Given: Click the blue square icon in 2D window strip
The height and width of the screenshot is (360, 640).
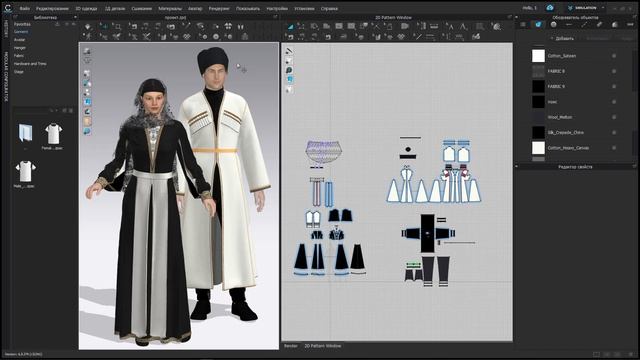Looking at the screenshot, I should pyautogui.click(x=289, y=79).
